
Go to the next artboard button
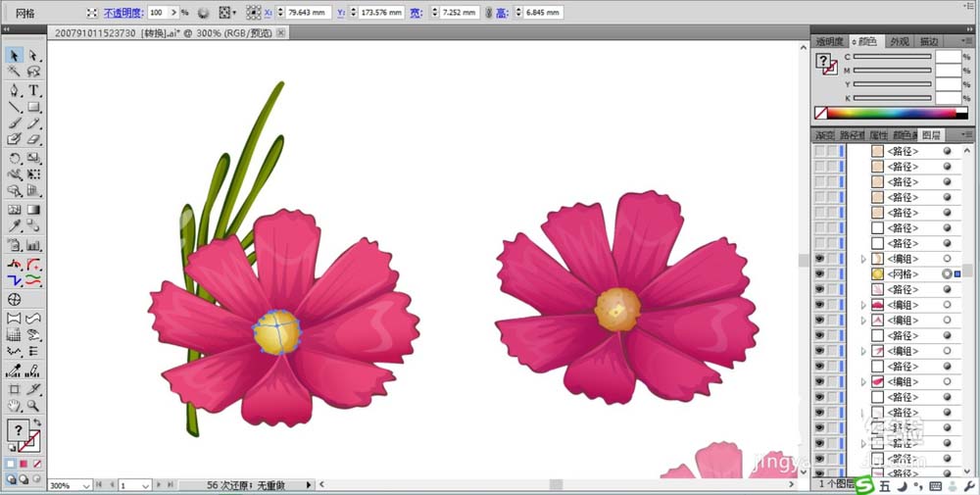[x=159, y=484]
